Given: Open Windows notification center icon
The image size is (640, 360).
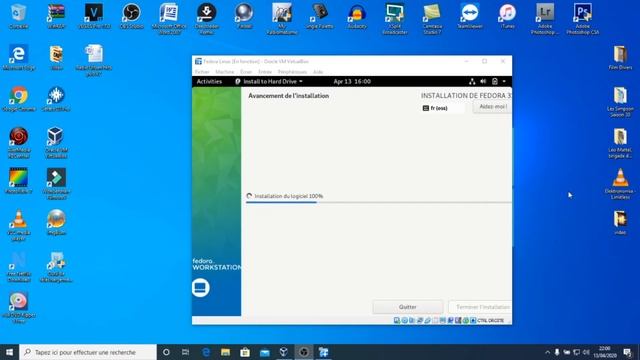Looking at the screenshot, I should (x=627, y=352).
